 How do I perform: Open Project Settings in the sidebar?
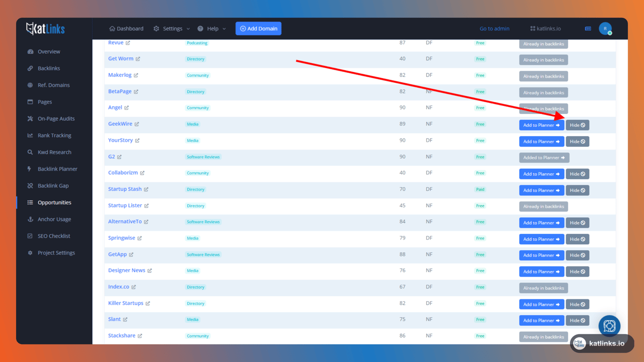click(56, 253)
